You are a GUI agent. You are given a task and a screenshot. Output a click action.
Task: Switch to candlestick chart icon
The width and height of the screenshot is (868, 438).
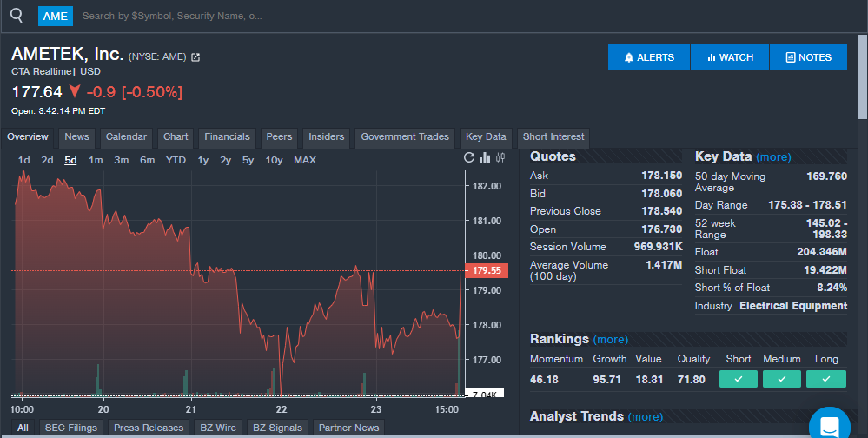500,158
